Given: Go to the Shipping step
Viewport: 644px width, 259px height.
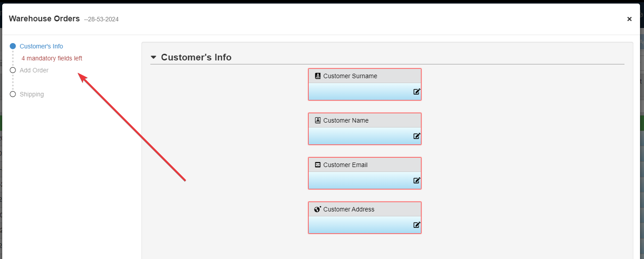Looking at the screenshot, I should pos(32,94).
